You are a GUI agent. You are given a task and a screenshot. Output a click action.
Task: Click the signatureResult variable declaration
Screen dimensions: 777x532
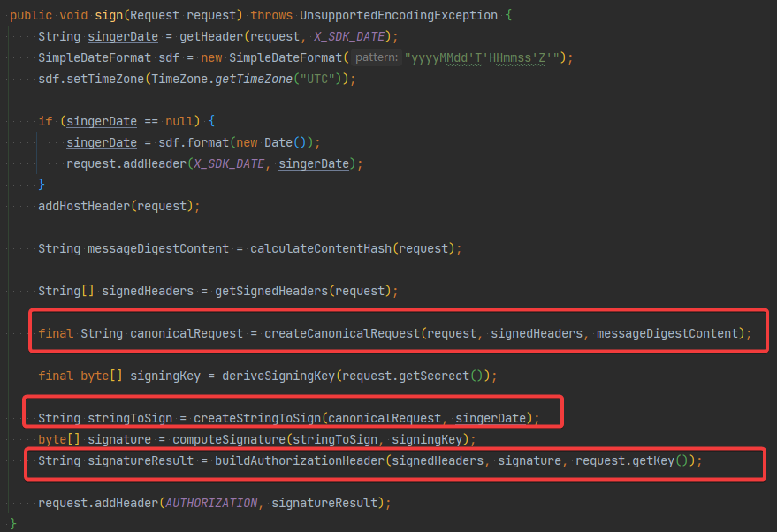141,460
